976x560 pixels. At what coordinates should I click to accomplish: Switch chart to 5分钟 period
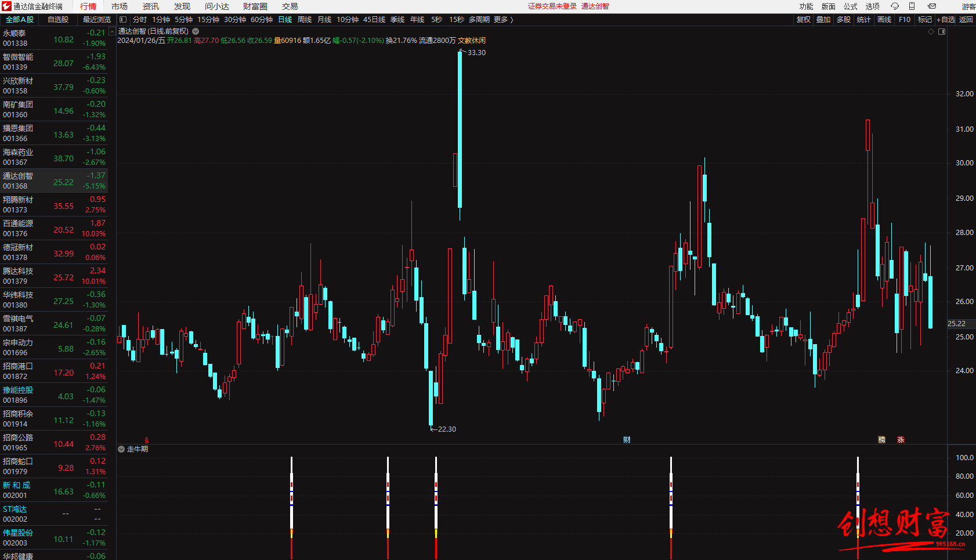(183, 20)
